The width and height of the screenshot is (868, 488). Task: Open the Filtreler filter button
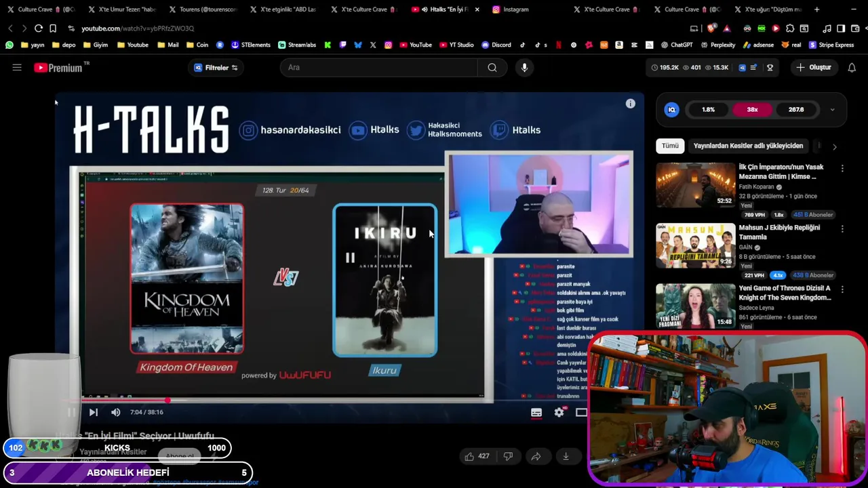click(216, 68)
